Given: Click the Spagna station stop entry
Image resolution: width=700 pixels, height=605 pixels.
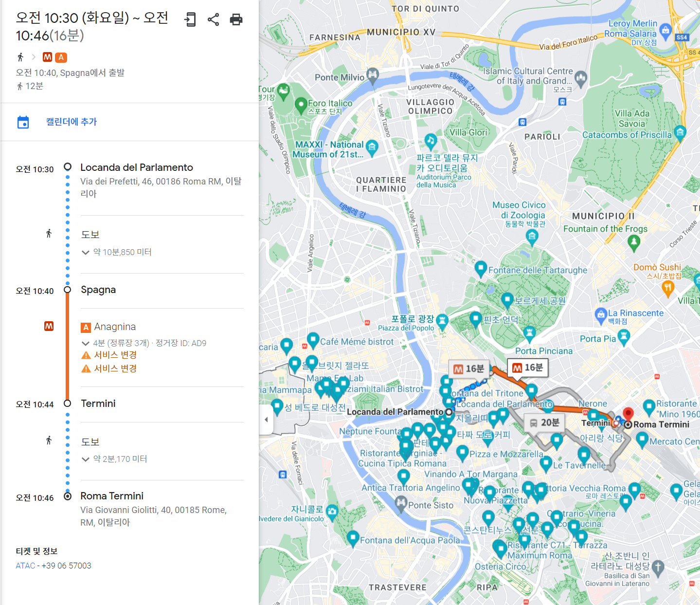Looking at the screenshot, I should coord(98,290).
